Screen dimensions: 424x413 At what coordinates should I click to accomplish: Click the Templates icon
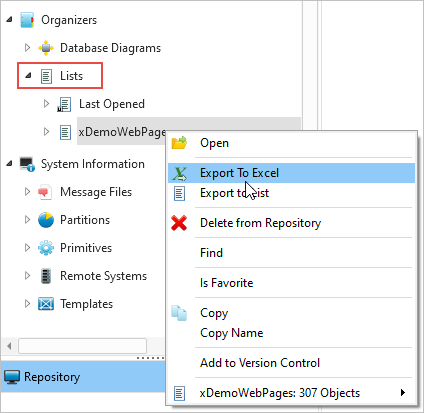[46, 304]
